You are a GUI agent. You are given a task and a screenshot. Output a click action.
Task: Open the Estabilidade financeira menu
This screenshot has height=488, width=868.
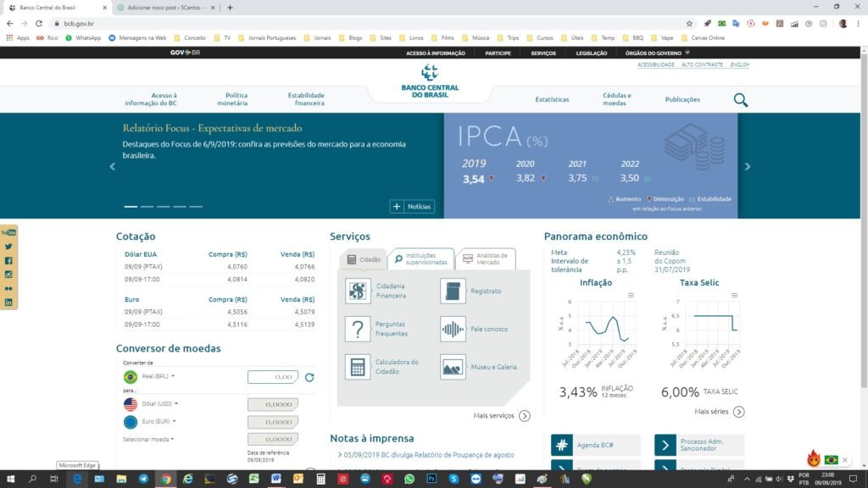click(x=306, y=100)
